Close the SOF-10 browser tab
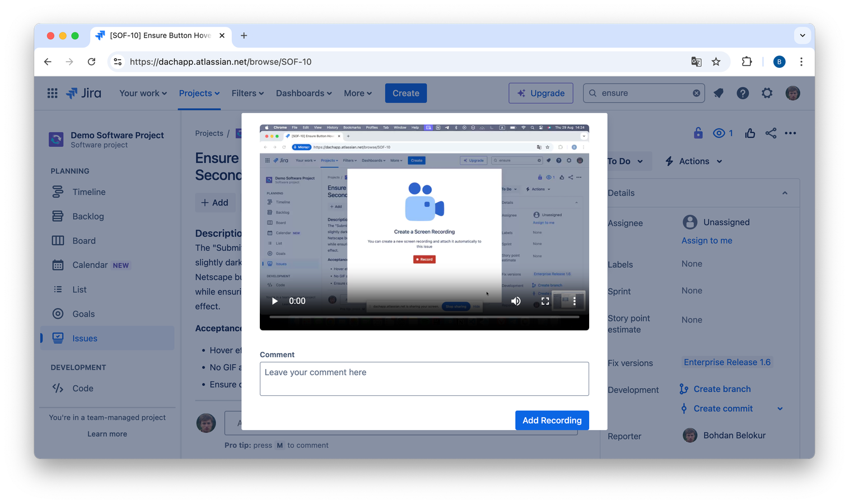The image size is (849, 504). coord(222,35)
